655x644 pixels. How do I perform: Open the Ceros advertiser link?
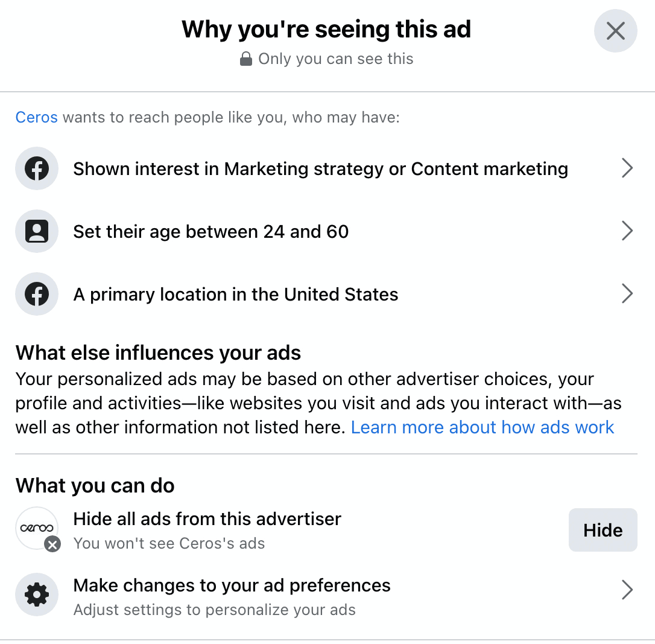[x=36, y=118]
